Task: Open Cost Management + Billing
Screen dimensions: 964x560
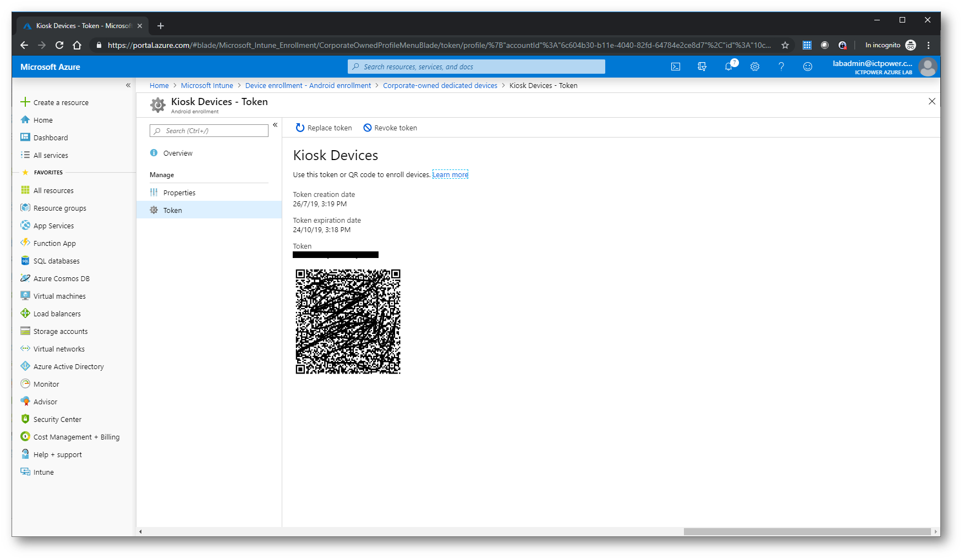Action: [76, 437]
